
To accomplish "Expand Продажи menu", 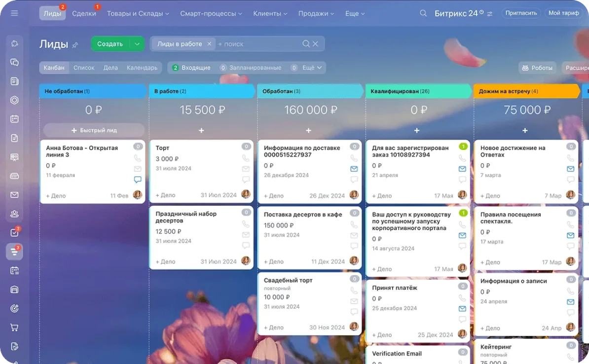I will click(316, 13).
